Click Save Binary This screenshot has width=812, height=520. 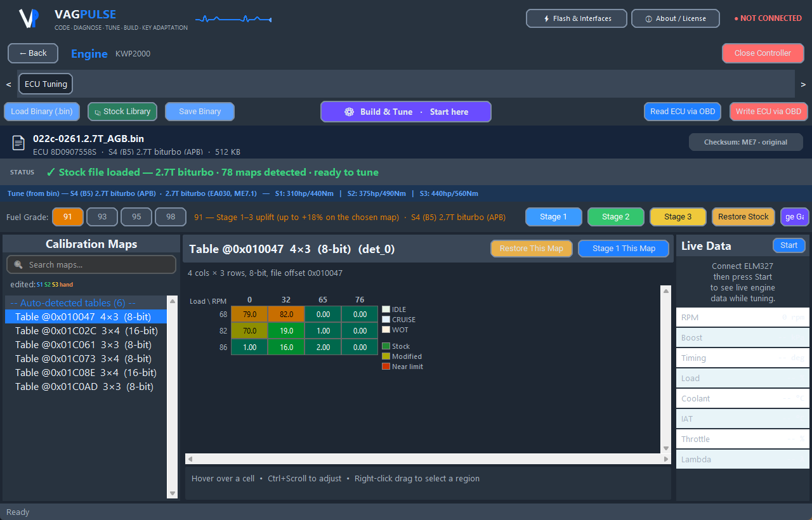pyautogui.click(x=200, y=112)
